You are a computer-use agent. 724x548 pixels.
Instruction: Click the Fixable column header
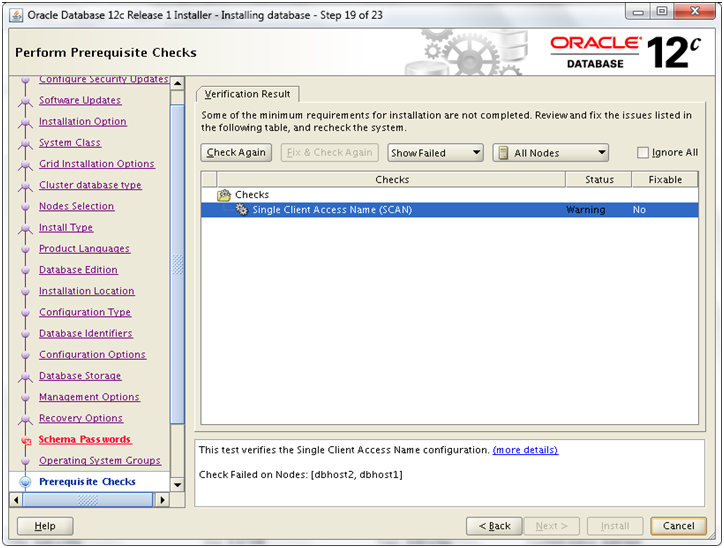pos(665,180)
